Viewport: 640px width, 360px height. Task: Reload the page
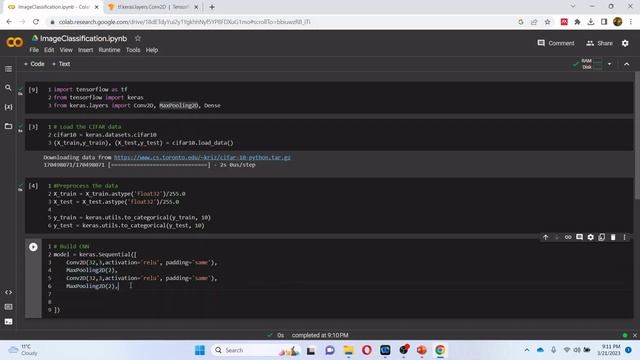(36, 22)
